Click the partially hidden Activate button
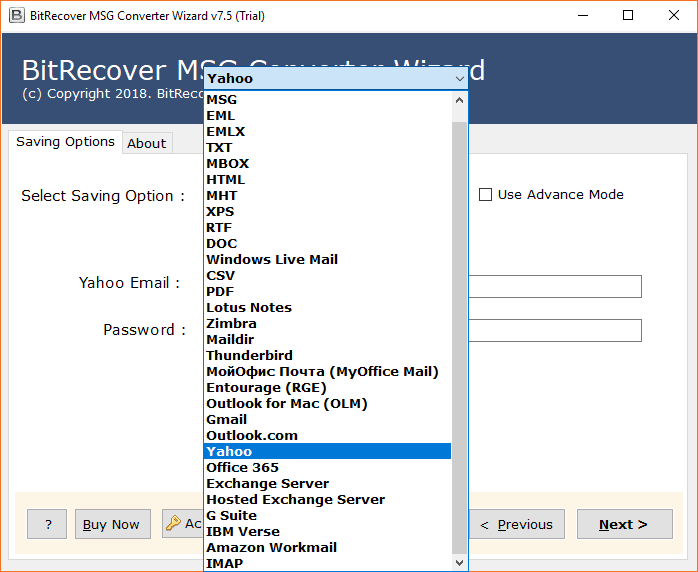The image size is (698, 572). coord(183,523)
